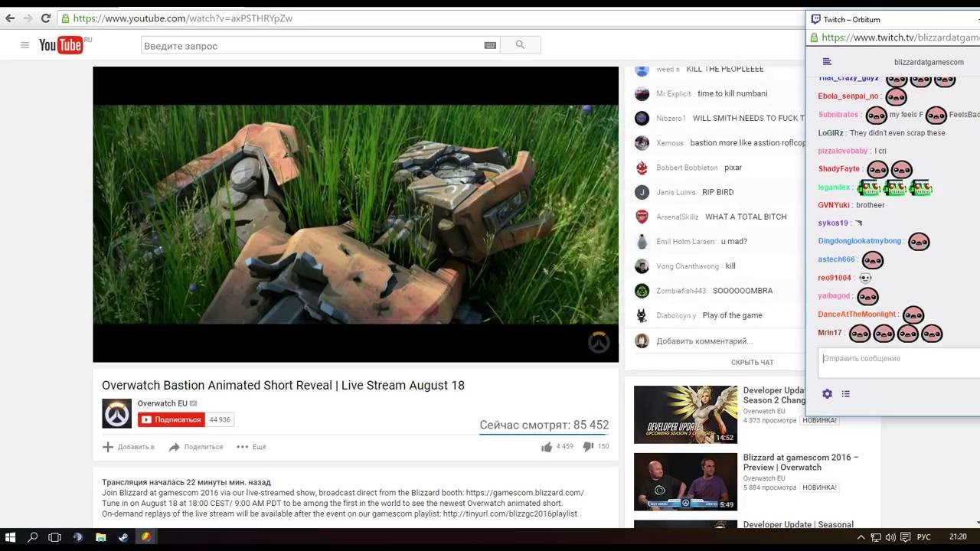
Task: Open the Developer Update 14:52 thumbnail
Action: (685, 414)
